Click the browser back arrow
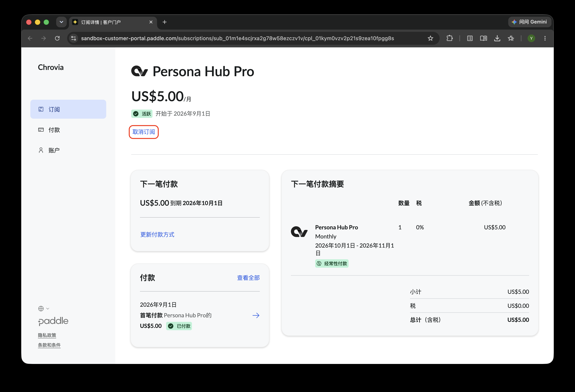The image size is (575, 392). (x=30, y=38)
